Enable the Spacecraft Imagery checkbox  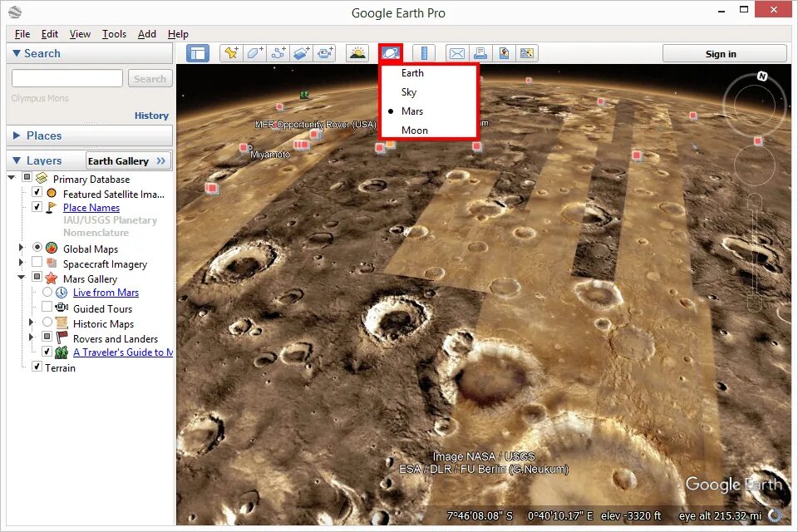[37, 262]
